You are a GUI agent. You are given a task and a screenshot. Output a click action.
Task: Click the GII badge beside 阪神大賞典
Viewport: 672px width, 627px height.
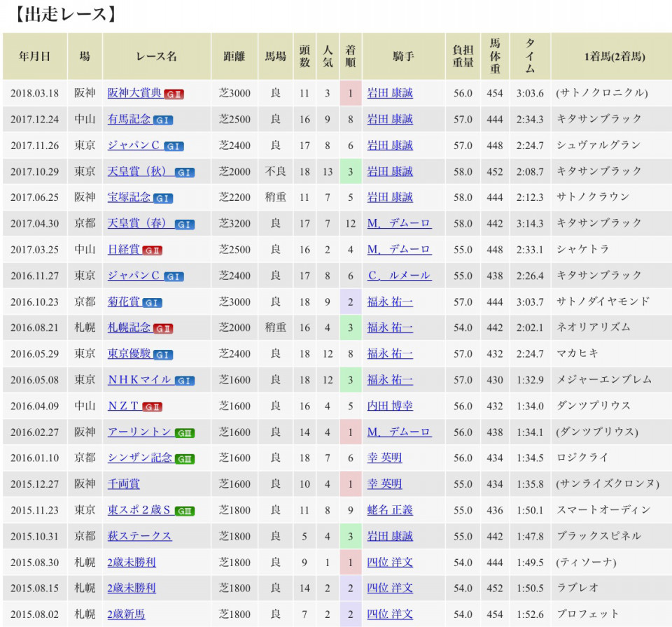tap(174, 94)
